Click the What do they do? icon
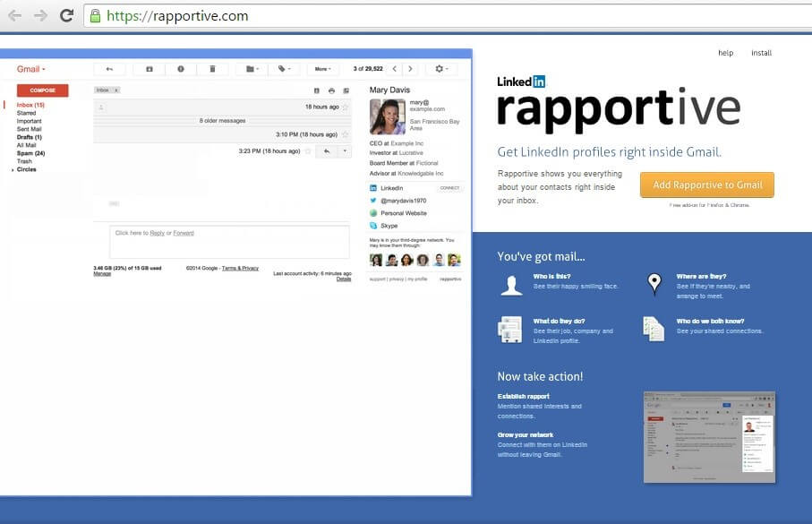812x524 pixels. (510, 330)
